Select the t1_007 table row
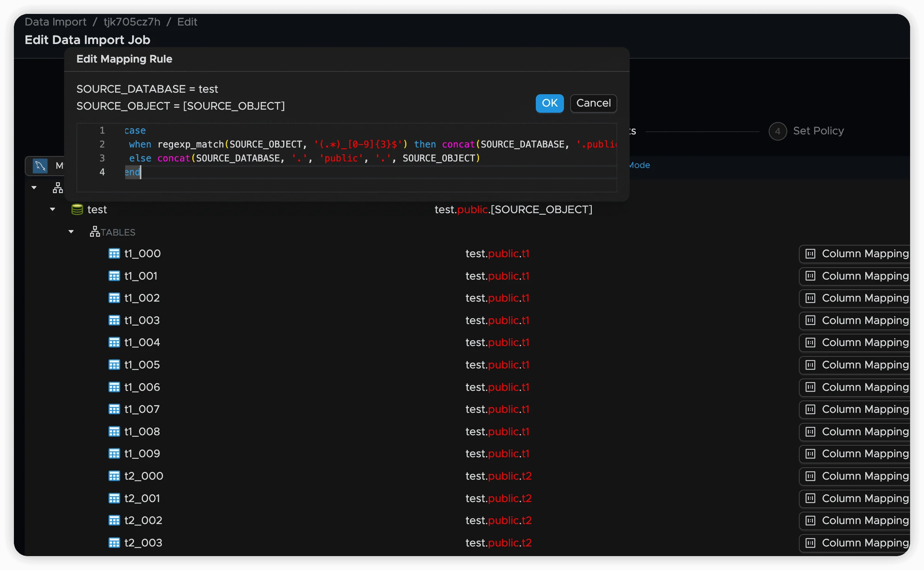Viewport: 924px width, 570px height. click(x=142, y=409)
